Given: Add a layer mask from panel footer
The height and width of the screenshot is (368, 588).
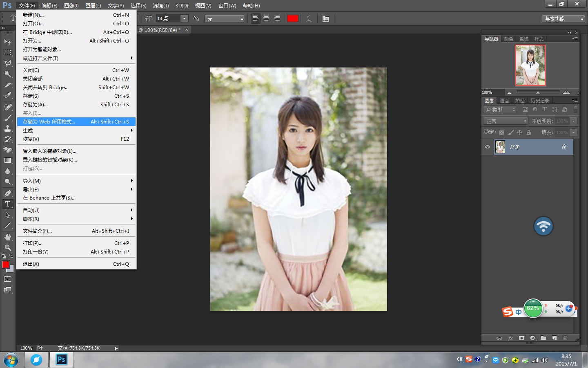Looking at the screenshot, I should tap(521, 338).
